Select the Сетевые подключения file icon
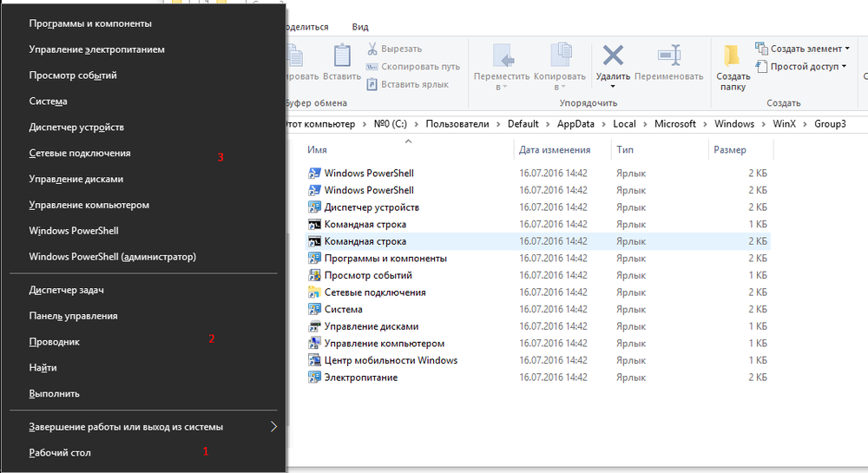 coord(314,292)
